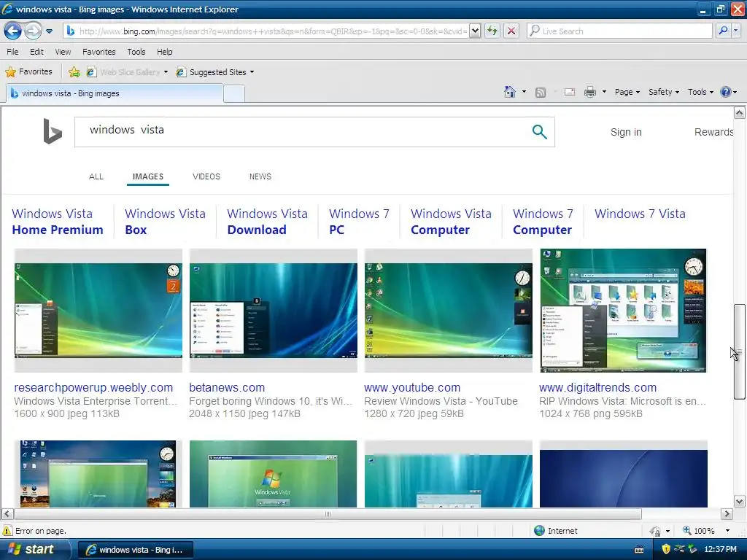Viewport: 747px width, 560px height.
Task: Click Windows Vista Box suggestion
Action: 165,222
